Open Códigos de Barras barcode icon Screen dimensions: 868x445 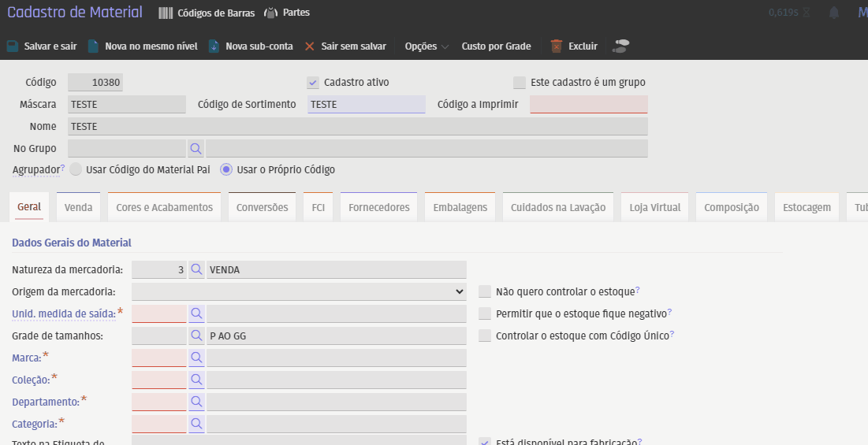point(165,13)
